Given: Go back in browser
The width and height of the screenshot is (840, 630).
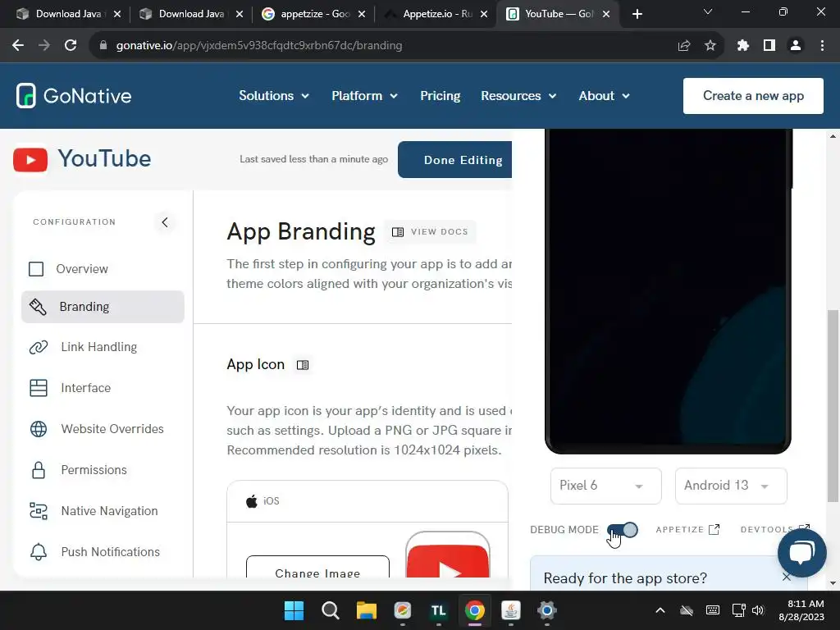Looking at the screenshot, I should (18, 46).
